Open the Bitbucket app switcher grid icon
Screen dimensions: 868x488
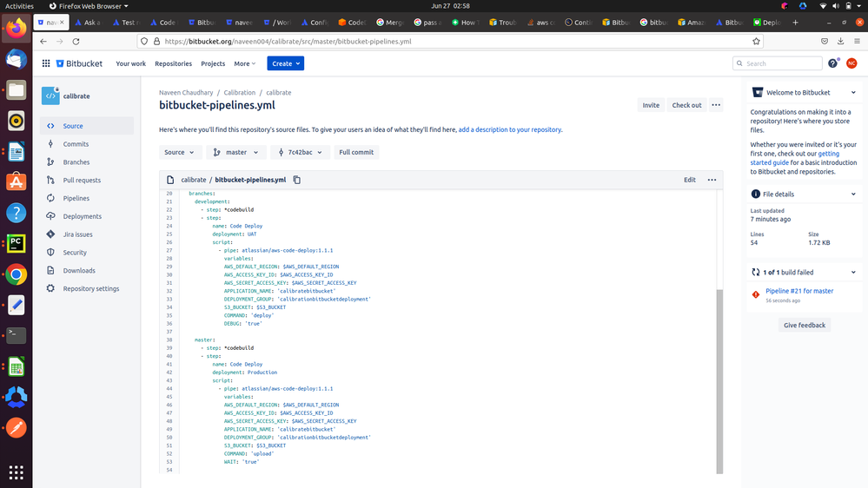(46, 63)
